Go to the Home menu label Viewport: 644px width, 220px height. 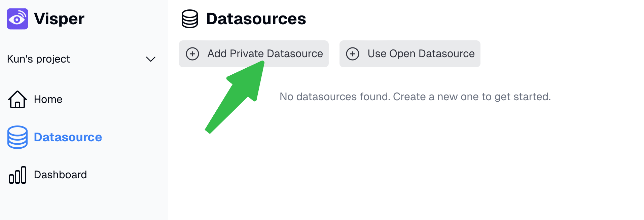(48, 100)
